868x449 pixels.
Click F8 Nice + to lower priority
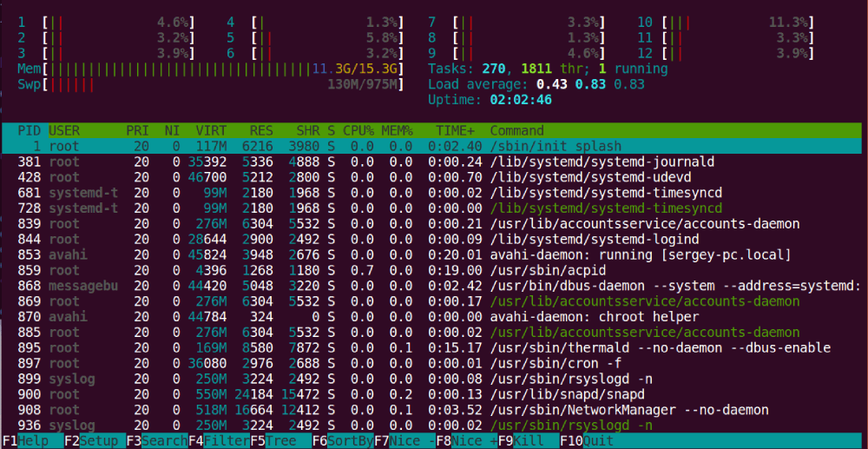click(467, 441)
